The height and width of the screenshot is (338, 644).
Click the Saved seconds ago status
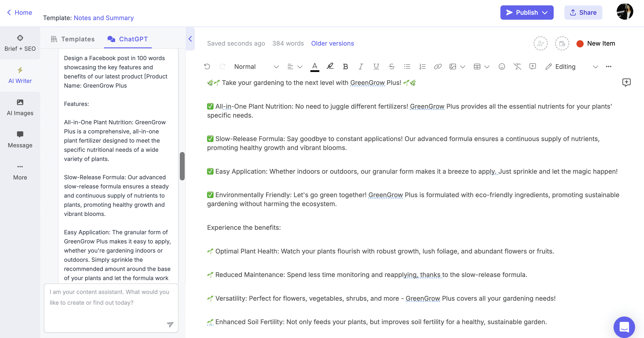(x=236, y=44)
